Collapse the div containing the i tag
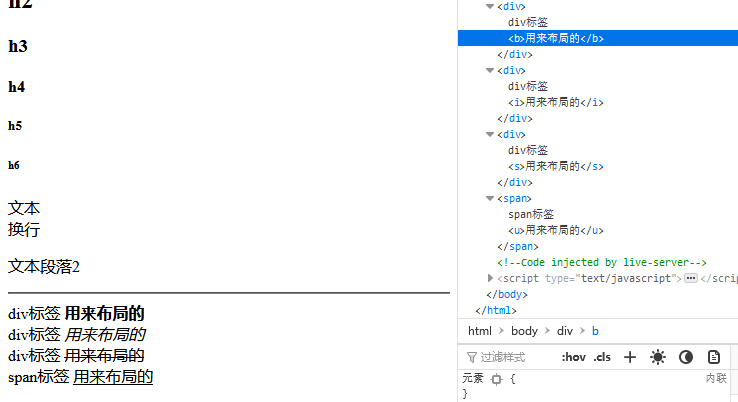The height and width of the screenshot is (402, 738). click(490, 71)
